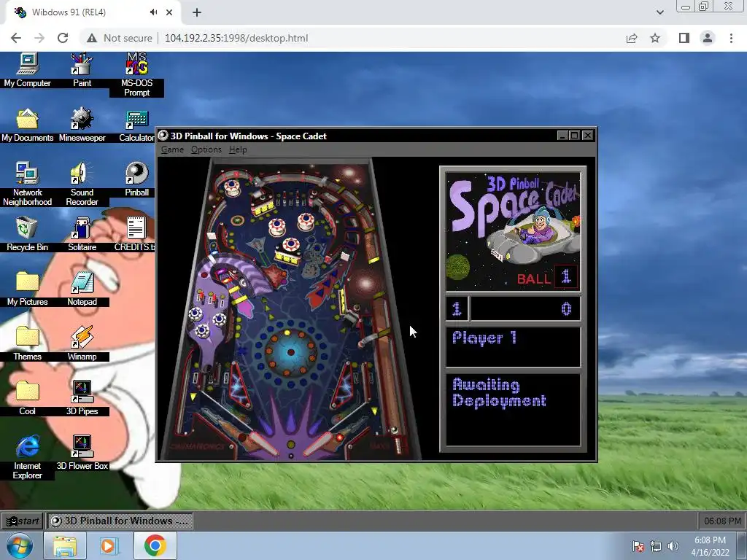747x560 pixels.
Task: Reload the current browser page
Action: [x=63, y=38]
